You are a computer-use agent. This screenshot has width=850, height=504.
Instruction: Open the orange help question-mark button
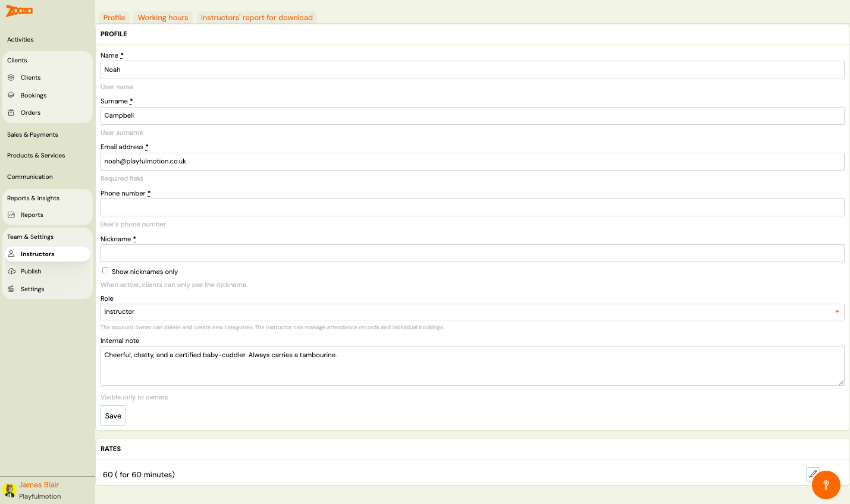[826, 485]
